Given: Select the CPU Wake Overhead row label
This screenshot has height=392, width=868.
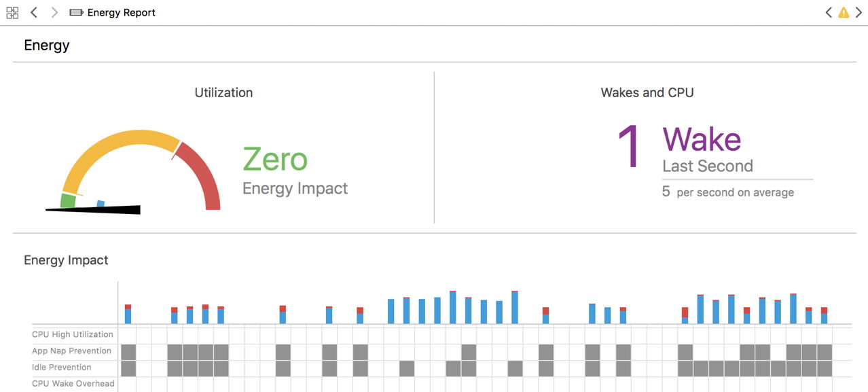Looking at the screenshot, I should (73, 383).
